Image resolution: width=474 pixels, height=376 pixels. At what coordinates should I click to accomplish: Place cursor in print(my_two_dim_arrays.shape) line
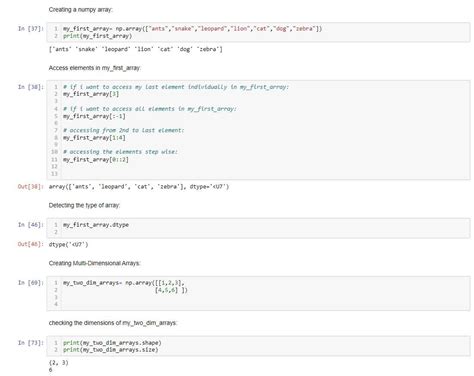[112, 343]
